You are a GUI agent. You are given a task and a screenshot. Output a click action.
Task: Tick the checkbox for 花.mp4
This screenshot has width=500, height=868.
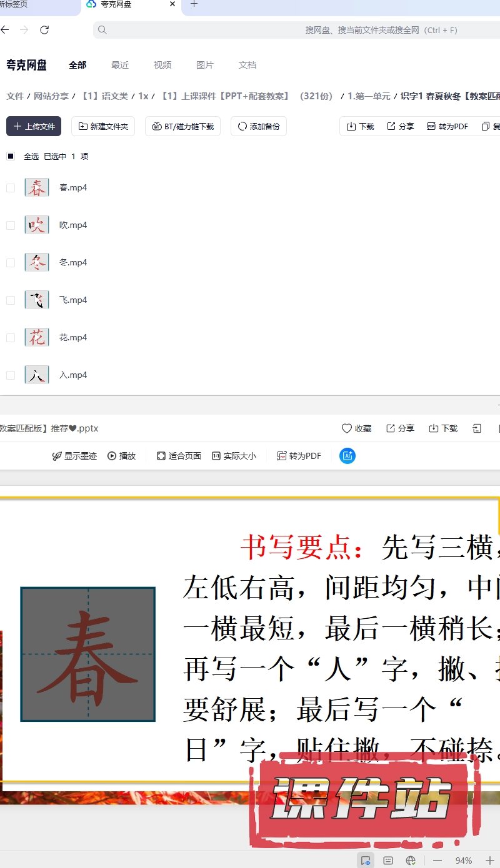click(11, 338)
